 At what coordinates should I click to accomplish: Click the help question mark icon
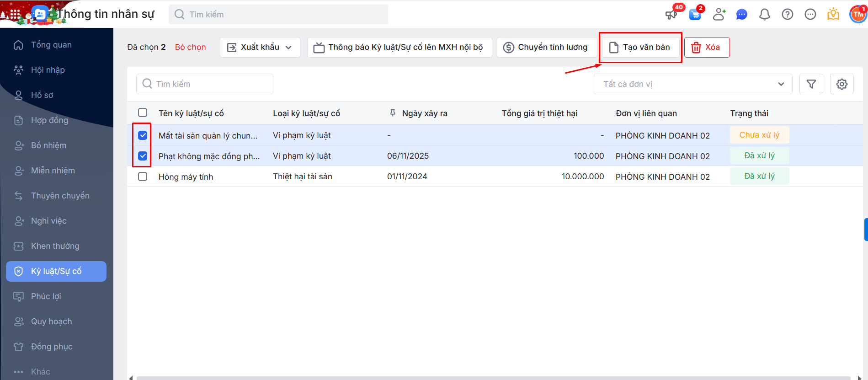(788, 15)
